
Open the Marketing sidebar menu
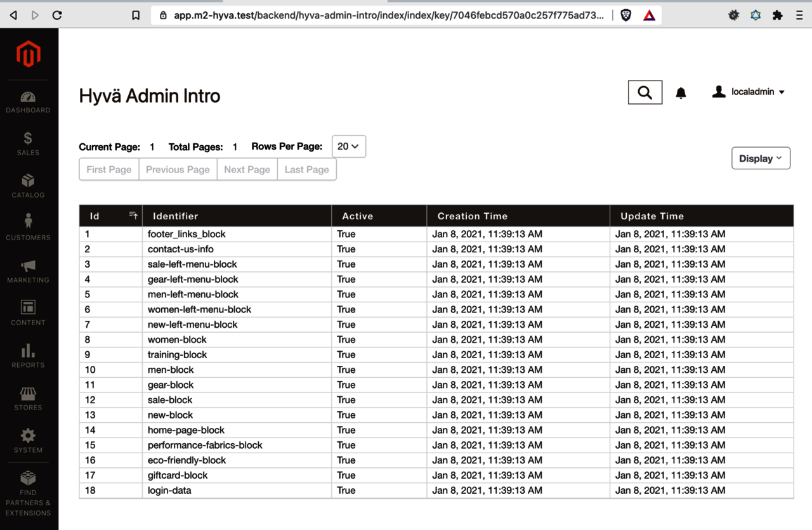pyautogui.click(x=28, y=271)
